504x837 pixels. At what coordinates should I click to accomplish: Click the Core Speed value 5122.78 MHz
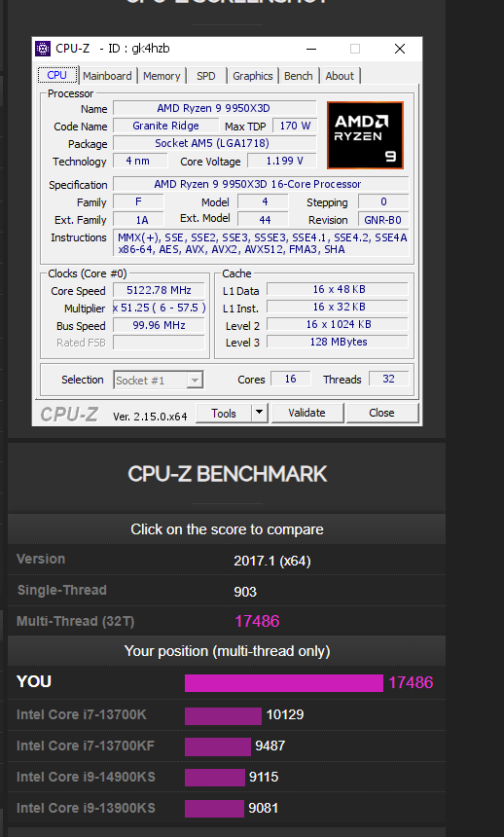(x=159, y=290)
